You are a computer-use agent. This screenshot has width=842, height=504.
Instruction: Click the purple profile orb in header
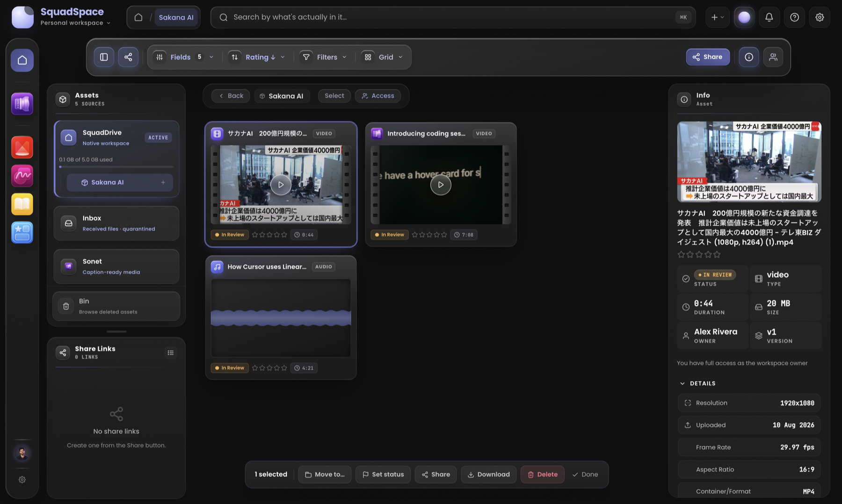[x=744, y=17]
